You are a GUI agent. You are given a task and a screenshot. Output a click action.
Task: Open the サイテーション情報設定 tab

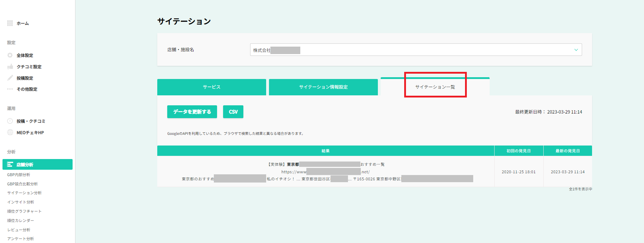tap(323, 87)
